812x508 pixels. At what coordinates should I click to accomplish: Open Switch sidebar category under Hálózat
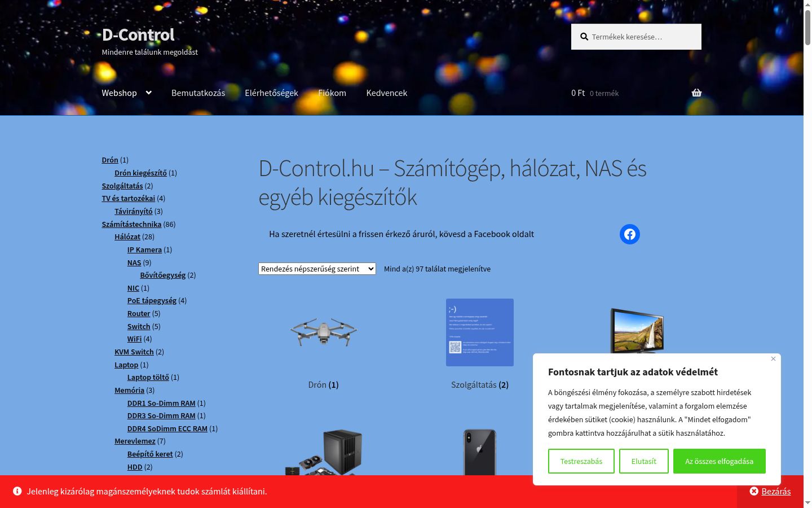click(x=139, y=326)
